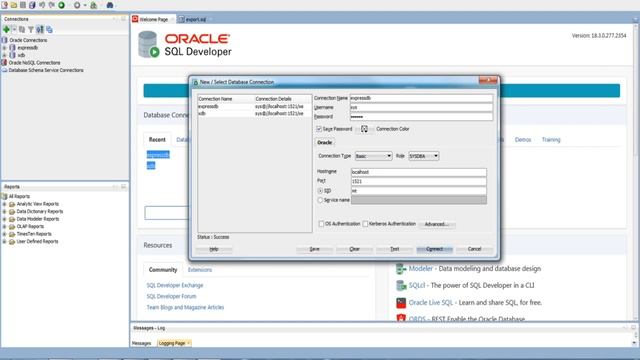Viewport: 640px width, 360px height.
Task: Open the Debug icon's dropdown arrow
Action: (x=85, y=5)
